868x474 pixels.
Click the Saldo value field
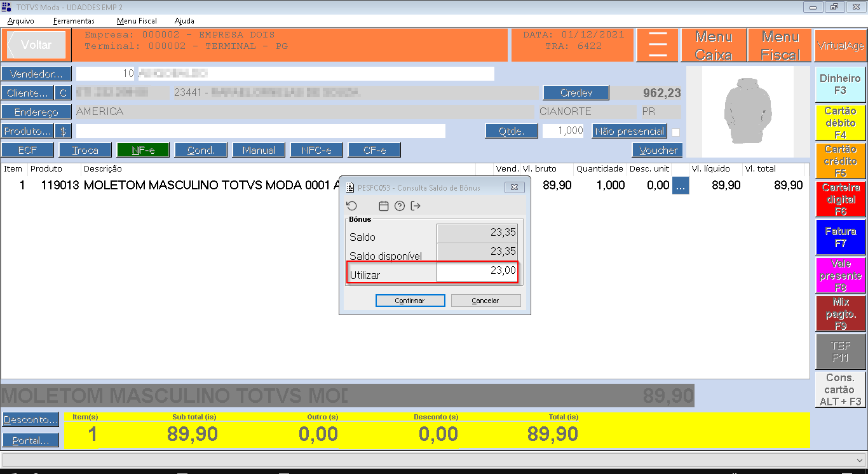coord(477,233)
